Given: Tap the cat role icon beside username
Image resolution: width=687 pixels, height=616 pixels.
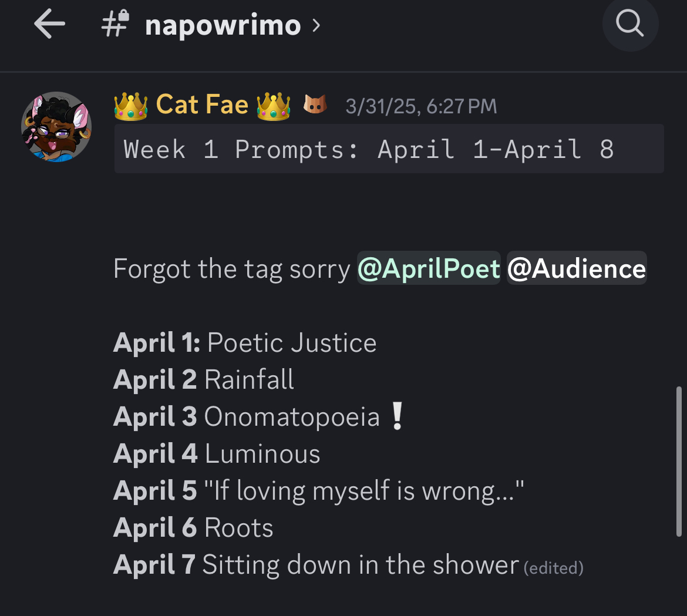Looking at the screenshot, I should [315, 106].
